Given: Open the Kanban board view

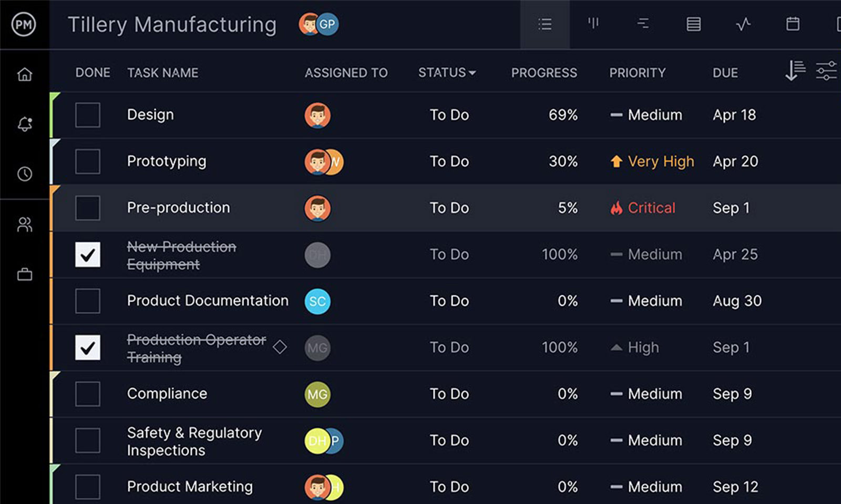Looking at the screenshot, I should point(593,24).
